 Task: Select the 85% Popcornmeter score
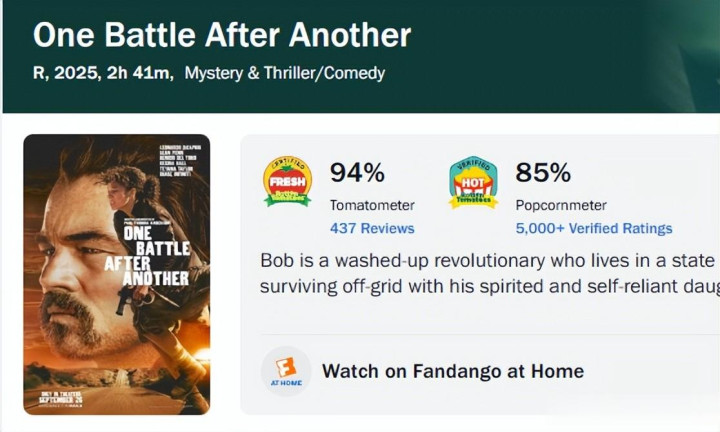pyautogui.click(x=543, y=173)
